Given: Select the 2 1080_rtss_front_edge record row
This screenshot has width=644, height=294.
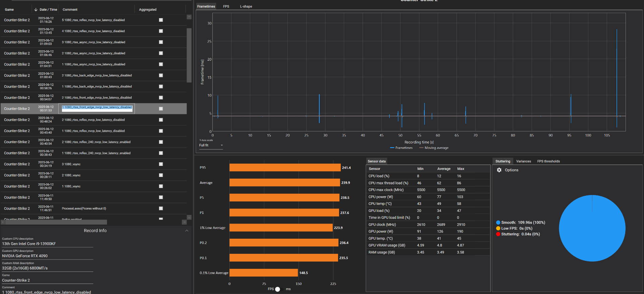Looking at the screenshot, I should click(x=94, y=98).
